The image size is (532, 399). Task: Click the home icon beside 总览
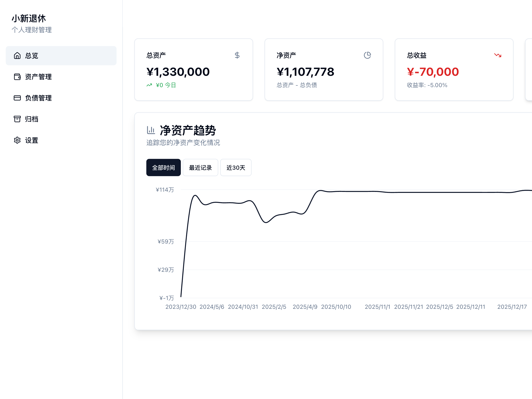click(x=17, y=56)
